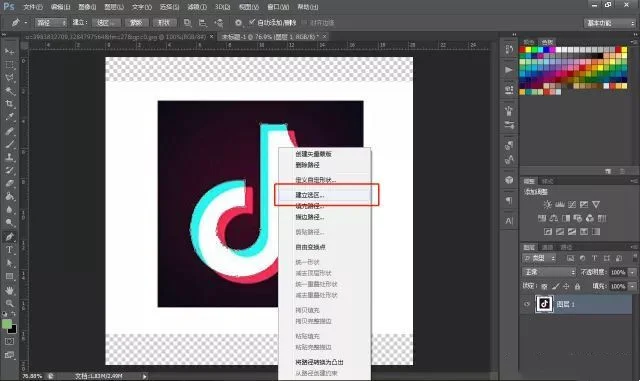The image size is (640, 381).
Task: Open the 滤镜 menu
Action: 197,7
